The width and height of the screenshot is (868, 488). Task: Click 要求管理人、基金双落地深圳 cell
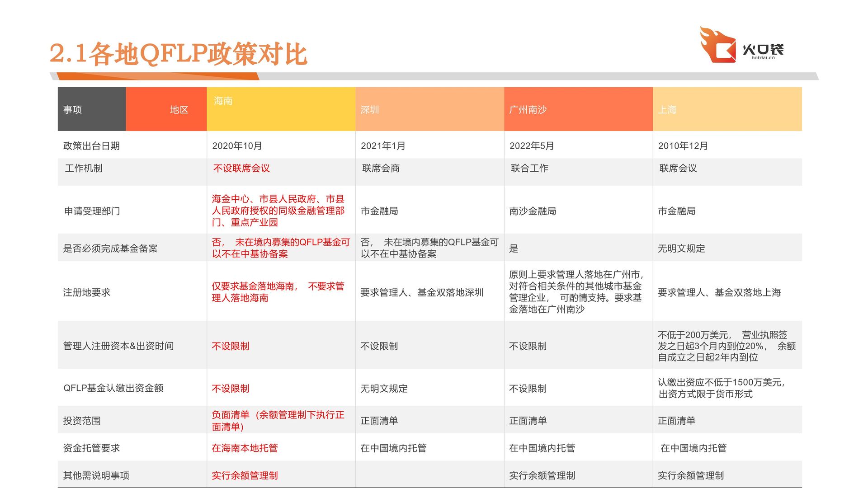coord(422,292)
